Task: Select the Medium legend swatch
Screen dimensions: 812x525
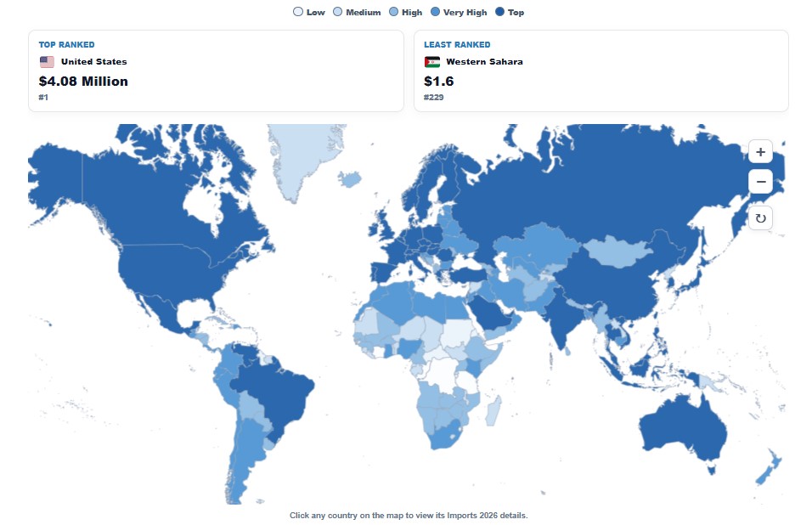Action: click(337, 11)
